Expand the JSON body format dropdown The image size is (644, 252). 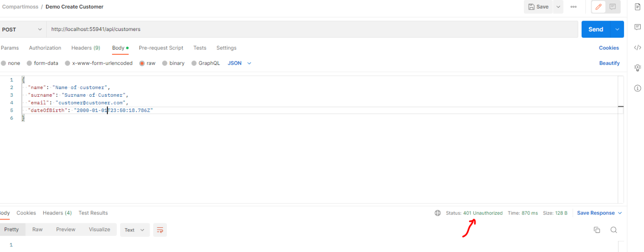coord(239,63)
